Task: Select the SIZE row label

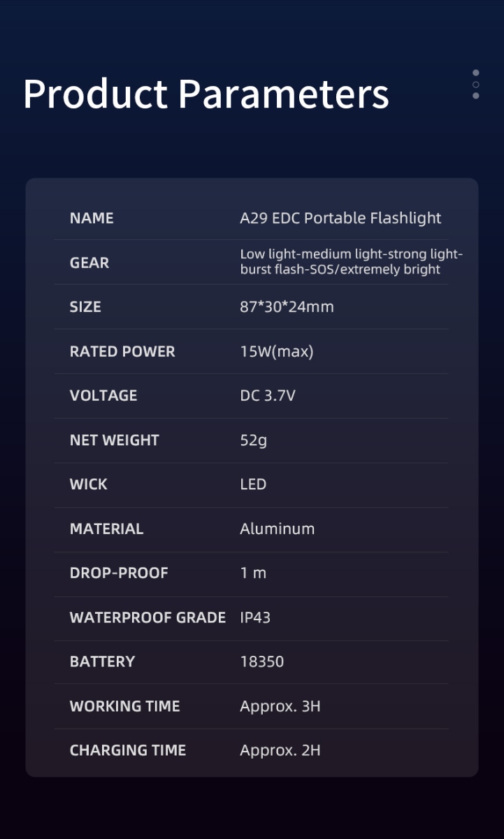Action: 85,307
